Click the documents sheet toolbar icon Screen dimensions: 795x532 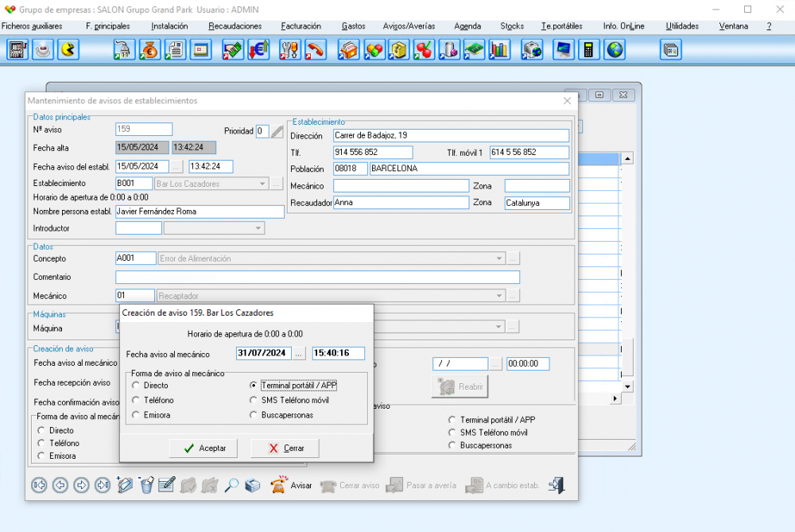(x=176, y=49)
